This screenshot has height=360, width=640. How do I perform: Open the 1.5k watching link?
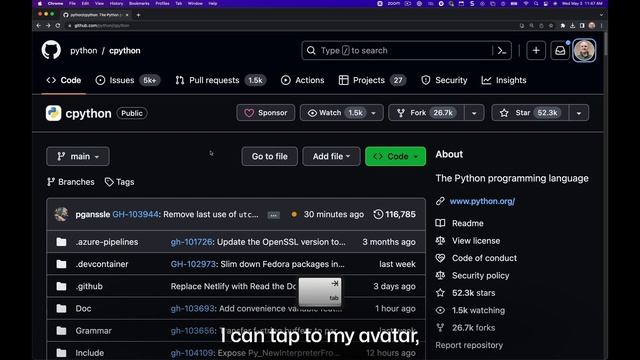[478, 310]
